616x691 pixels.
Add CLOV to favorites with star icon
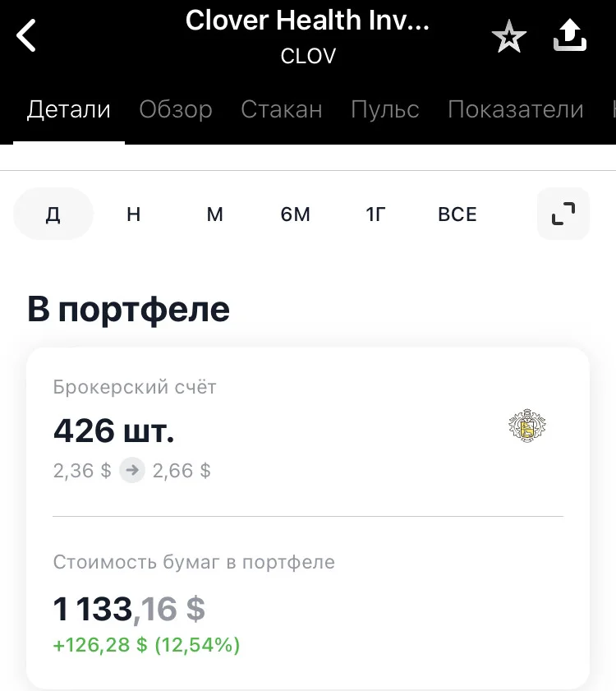tap(509, 37)
